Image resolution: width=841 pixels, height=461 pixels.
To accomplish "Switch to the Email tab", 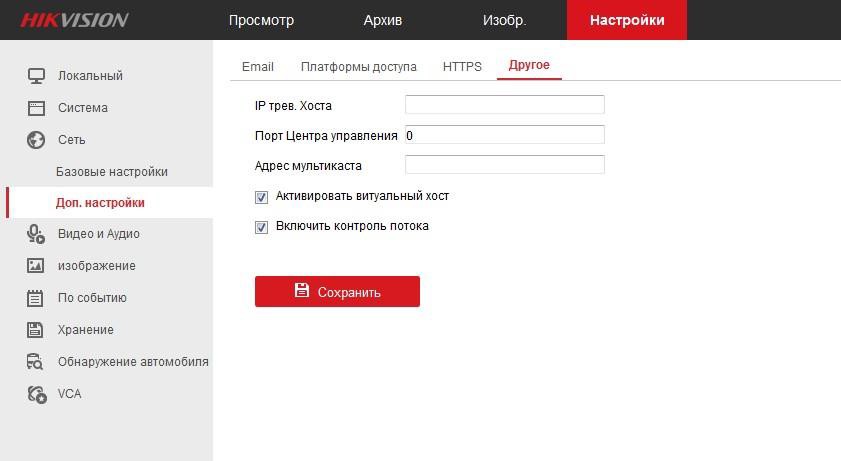I will [x=257, y=66].
